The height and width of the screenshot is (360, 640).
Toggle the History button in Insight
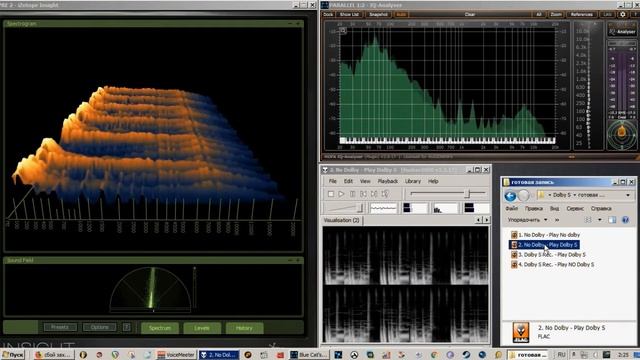tap(244, 328)
